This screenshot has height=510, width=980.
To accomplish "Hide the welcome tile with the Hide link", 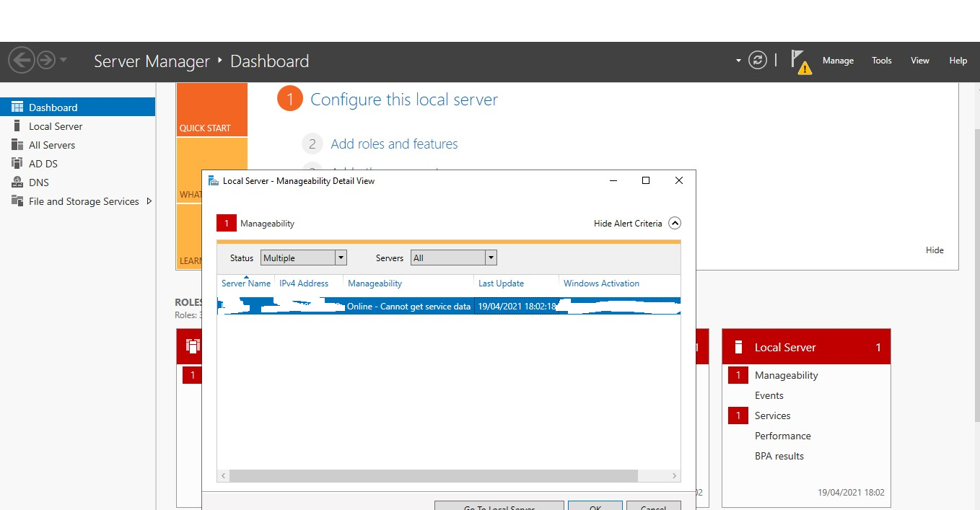I will coord(935,250).
